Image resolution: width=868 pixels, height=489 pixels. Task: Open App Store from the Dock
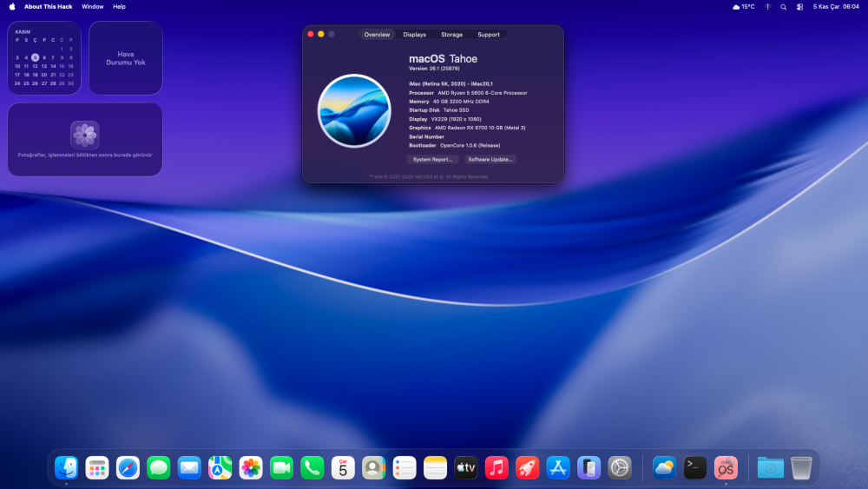(x=558, y=468)
